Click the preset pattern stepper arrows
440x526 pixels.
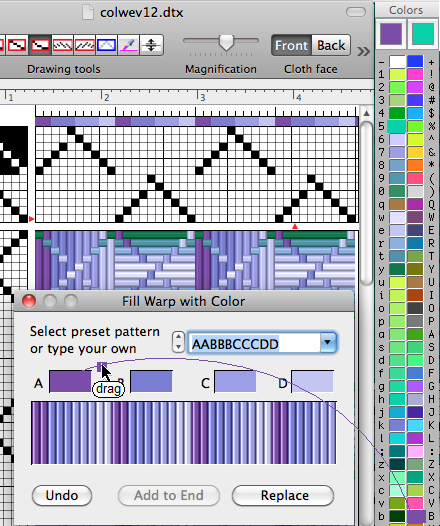(178, 343)
